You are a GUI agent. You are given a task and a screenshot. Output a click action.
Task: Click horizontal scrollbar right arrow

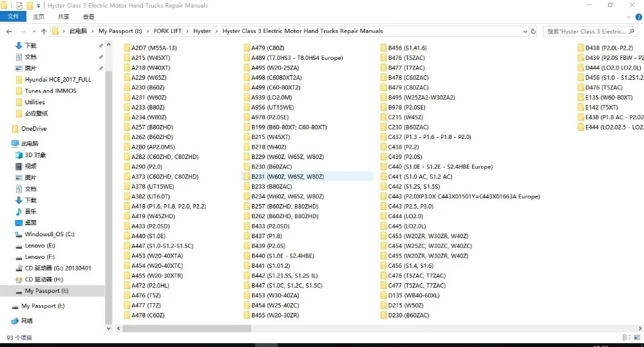coord(640,328)
